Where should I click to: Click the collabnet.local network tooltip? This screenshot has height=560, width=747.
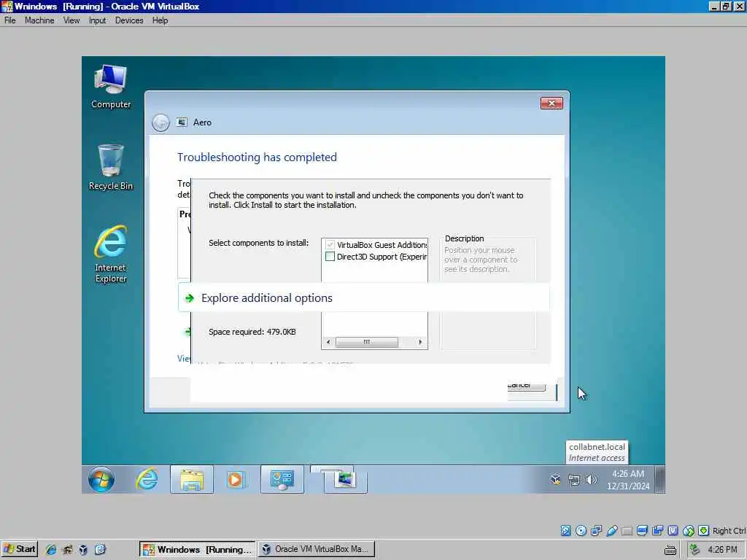(597, 452)
